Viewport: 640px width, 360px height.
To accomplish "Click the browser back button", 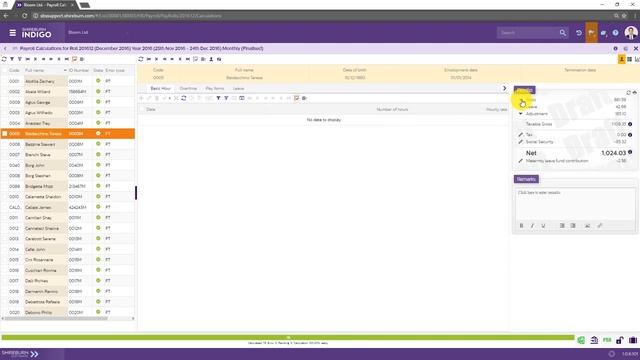I will click(6, 16).
